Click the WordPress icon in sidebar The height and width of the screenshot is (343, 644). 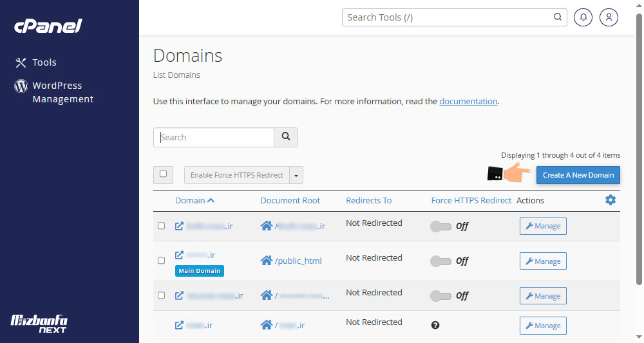tap(21, 86)
